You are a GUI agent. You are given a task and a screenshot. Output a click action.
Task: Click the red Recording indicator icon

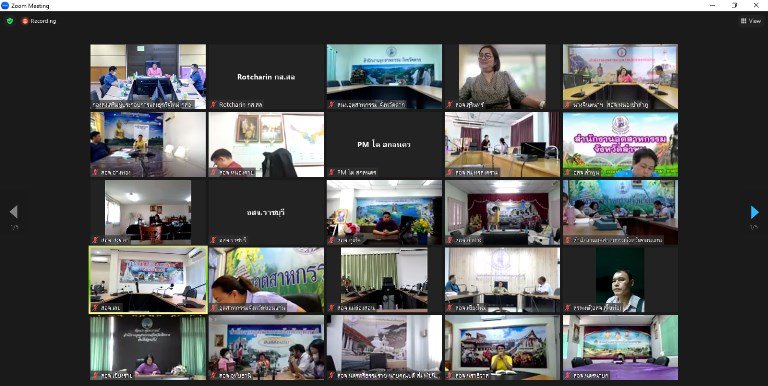[x=24, y=21]
